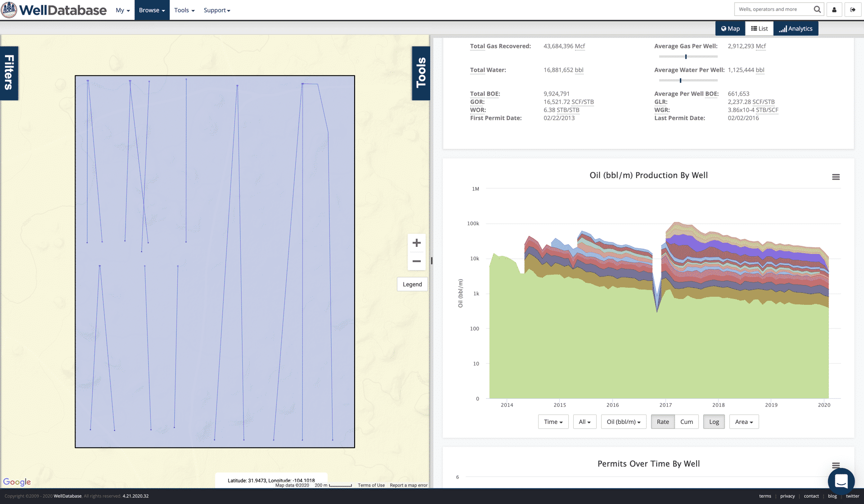The height and width of the screenshot is (504, 864).
Task: Open the chat support bubble
Action: (x=841, y=481)
